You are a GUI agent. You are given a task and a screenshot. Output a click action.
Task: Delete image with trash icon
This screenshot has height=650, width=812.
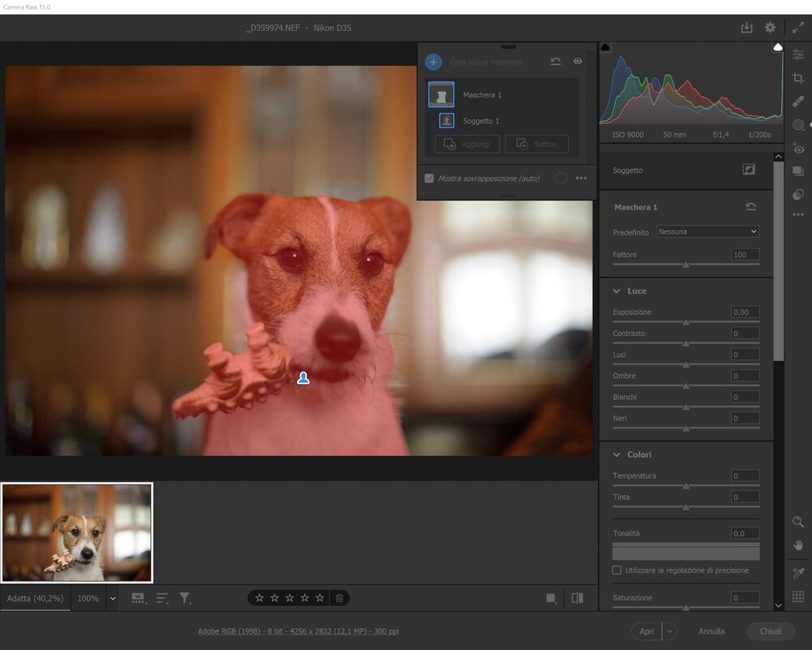coord(339,598)
